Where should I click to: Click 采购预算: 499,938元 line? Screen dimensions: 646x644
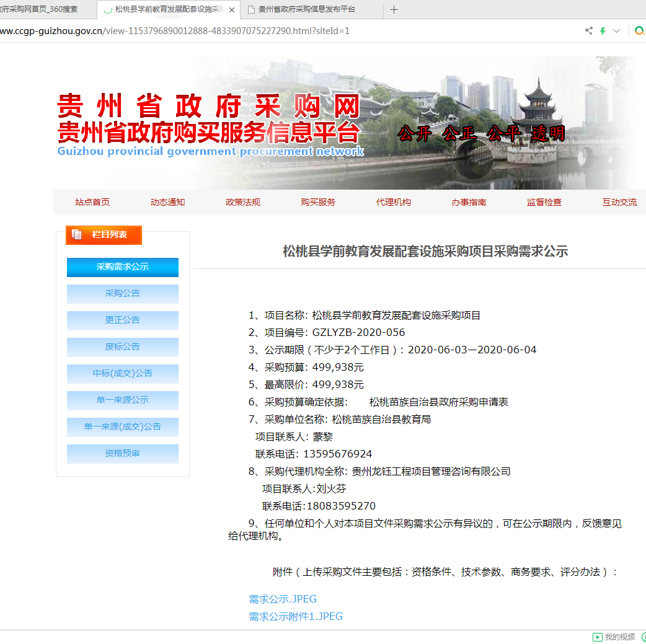click(x=306, y=367)
